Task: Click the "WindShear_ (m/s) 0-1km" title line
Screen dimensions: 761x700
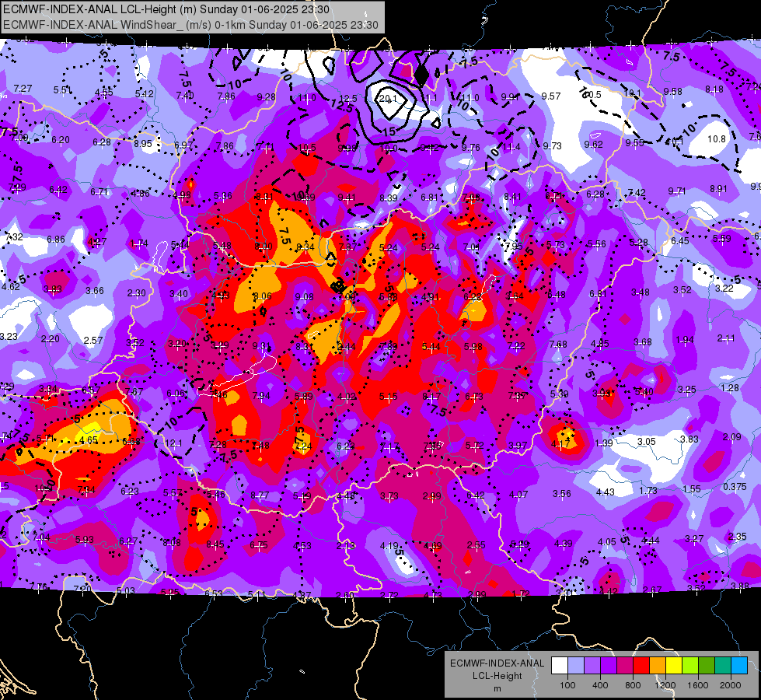Action: (x=190, y=25)
